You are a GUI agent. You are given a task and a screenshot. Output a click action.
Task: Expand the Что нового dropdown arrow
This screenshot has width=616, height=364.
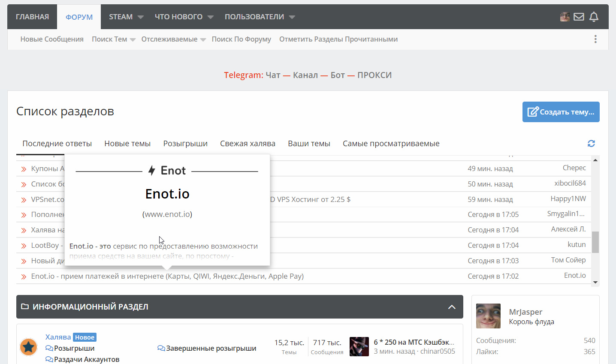click(x=210, y=17)
